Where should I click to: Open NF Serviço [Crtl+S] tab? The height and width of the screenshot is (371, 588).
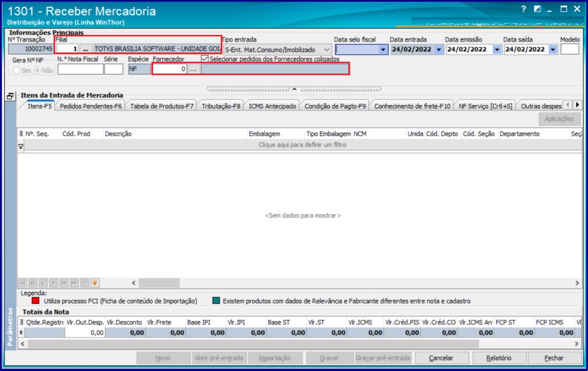[x=485, y=106]
